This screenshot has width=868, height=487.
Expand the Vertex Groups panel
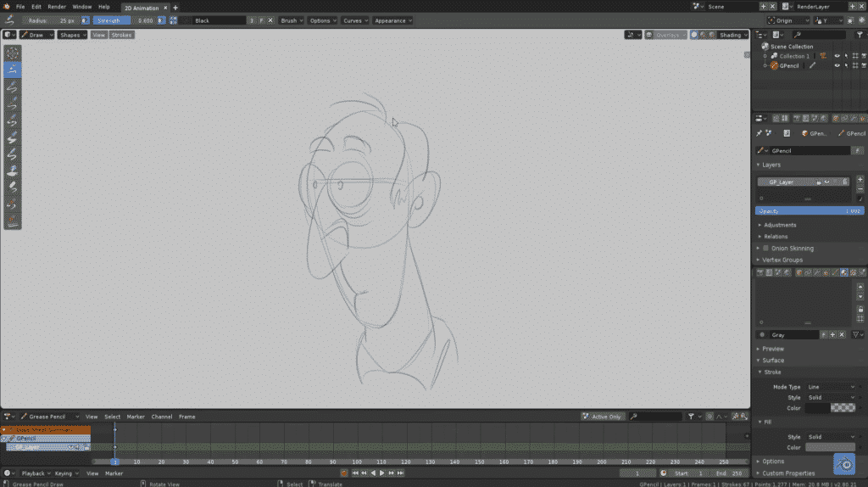(782, 260)
